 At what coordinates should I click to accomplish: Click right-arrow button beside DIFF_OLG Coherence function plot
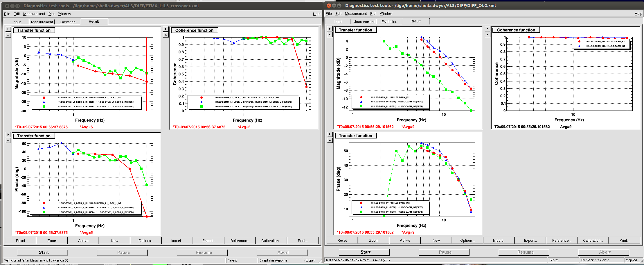click(488, 29)
